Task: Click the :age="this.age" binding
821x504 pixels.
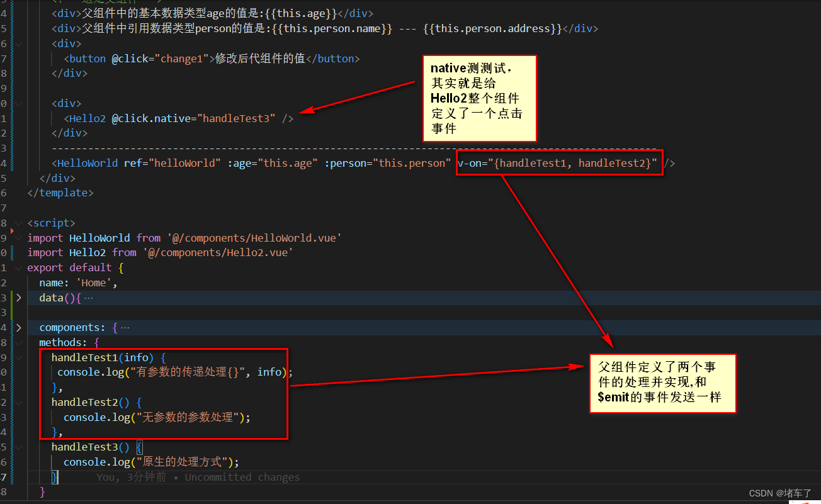Action: [272, 164]
